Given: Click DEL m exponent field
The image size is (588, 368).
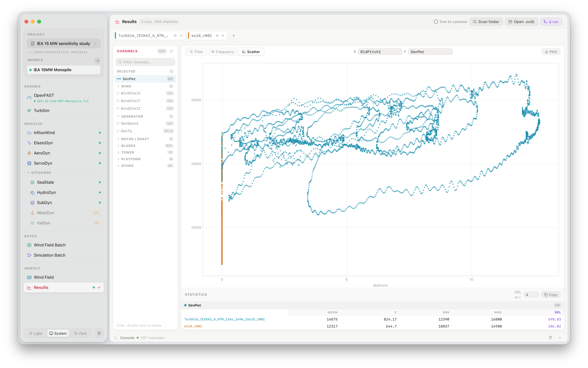Looking at the screenshot, I should coord(531,295).
